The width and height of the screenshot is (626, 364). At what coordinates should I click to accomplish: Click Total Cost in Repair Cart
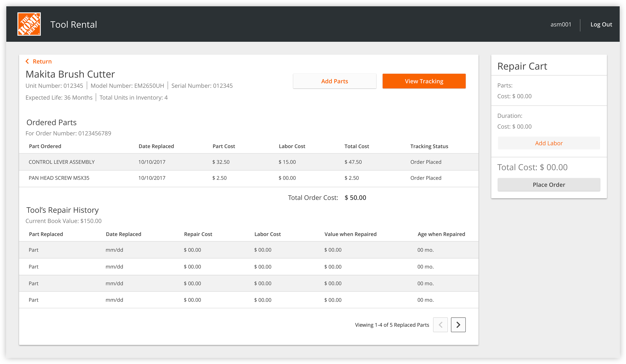pos(532,167)
